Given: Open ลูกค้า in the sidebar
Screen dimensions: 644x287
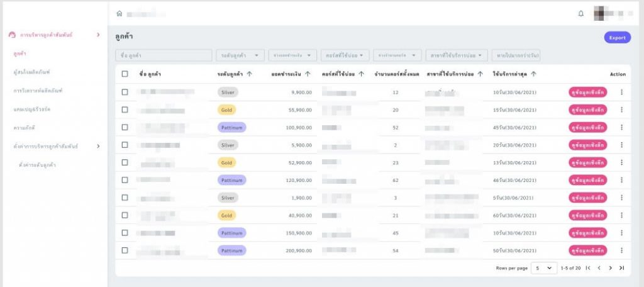Looking at the screenshot, I should (20, 53).
